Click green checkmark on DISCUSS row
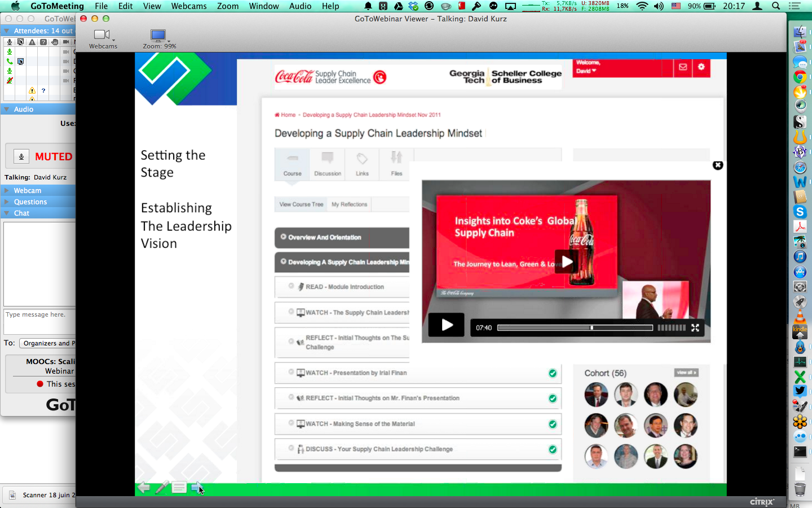 [553, 449]
